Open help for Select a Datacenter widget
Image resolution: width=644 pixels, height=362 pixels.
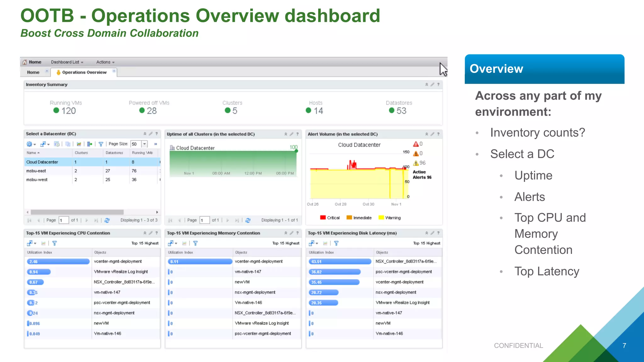[156, 134]
